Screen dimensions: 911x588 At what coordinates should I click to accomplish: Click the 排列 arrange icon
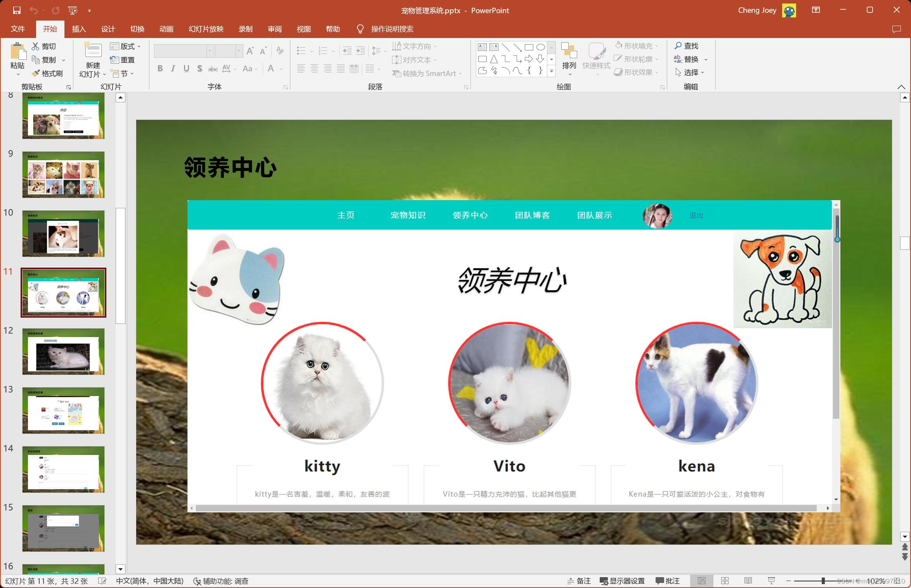[x=569, y=51]
